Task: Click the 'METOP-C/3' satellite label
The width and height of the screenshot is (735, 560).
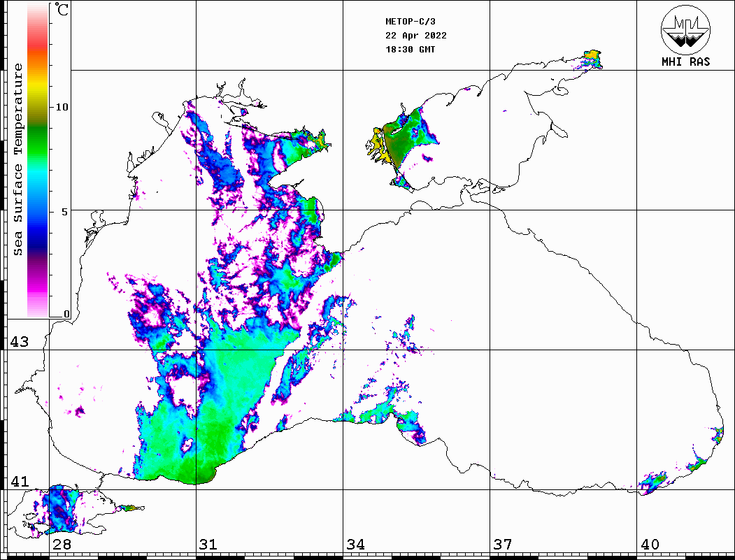Action: coord(410,22)
